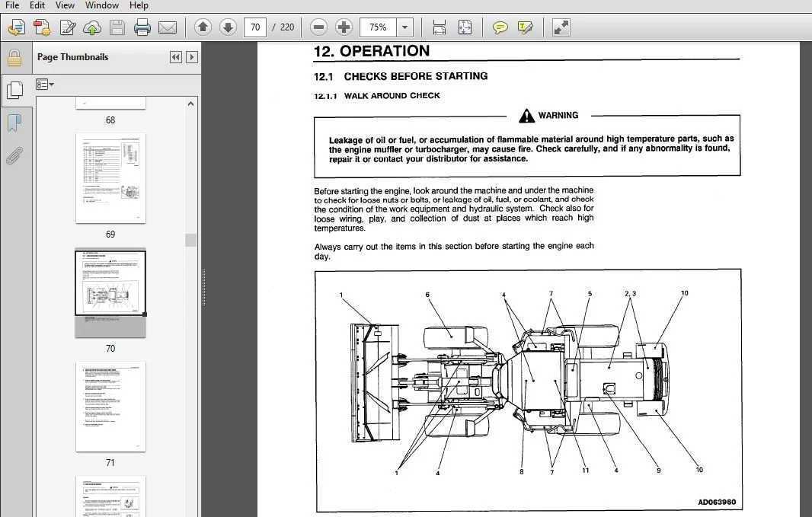This screenshot has width=812, height=517.
Task: Click the Add Sticky Note comment icon
Action: (x=500, y=27)
